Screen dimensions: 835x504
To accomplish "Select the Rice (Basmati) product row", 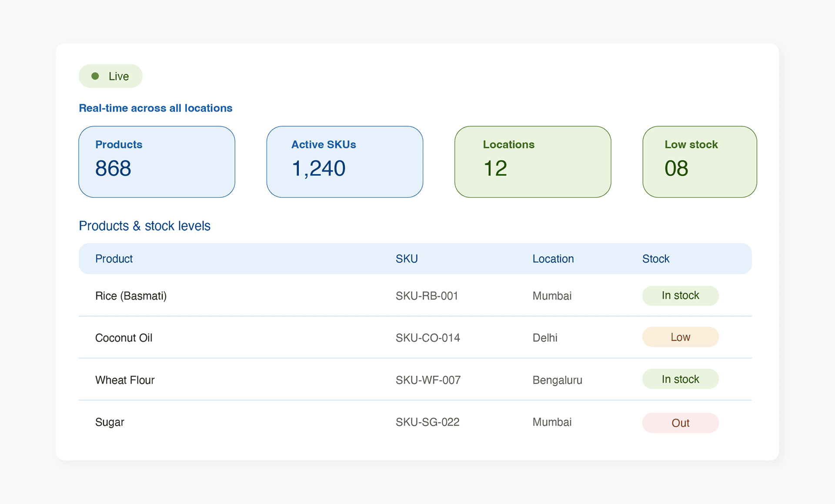I will (415, 296).
